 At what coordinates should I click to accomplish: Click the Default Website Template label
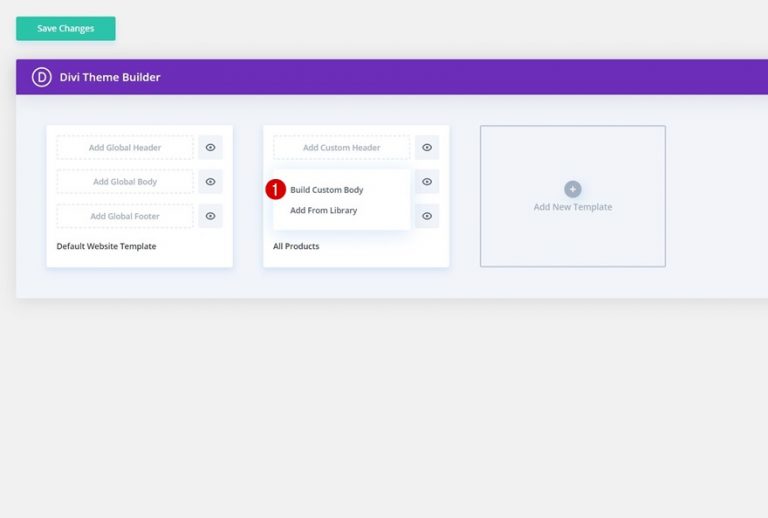[106, 246]
